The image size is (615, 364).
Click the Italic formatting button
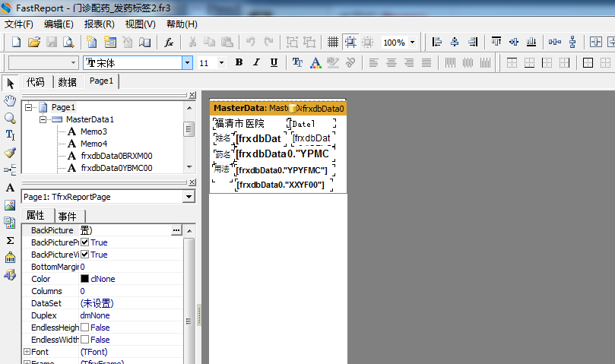coord(256,62)
